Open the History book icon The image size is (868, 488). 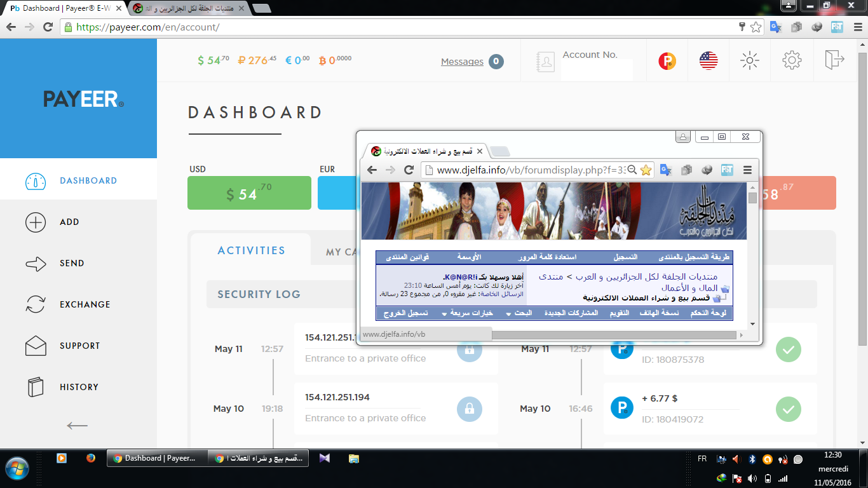point(36,387)
